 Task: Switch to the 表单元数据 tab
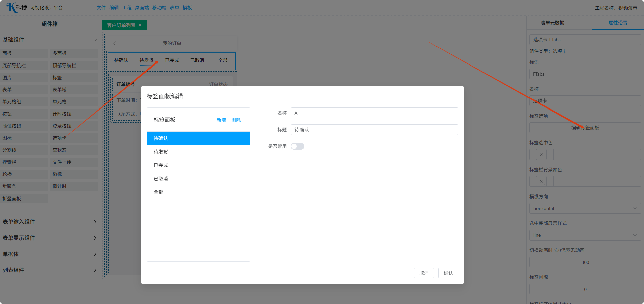[x=552, y=23]
